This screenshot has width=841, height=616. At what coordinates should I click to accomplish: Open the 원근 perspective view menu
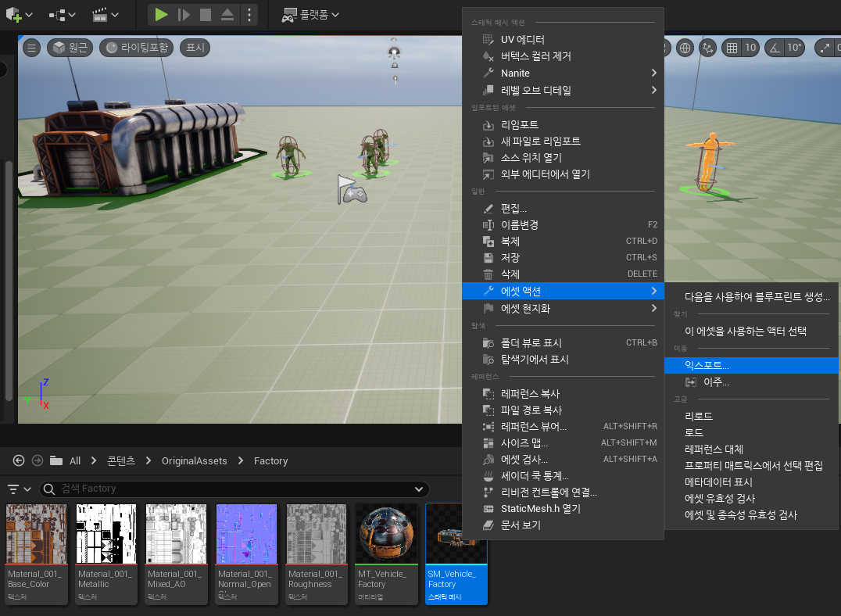click(x=70, y=48)
